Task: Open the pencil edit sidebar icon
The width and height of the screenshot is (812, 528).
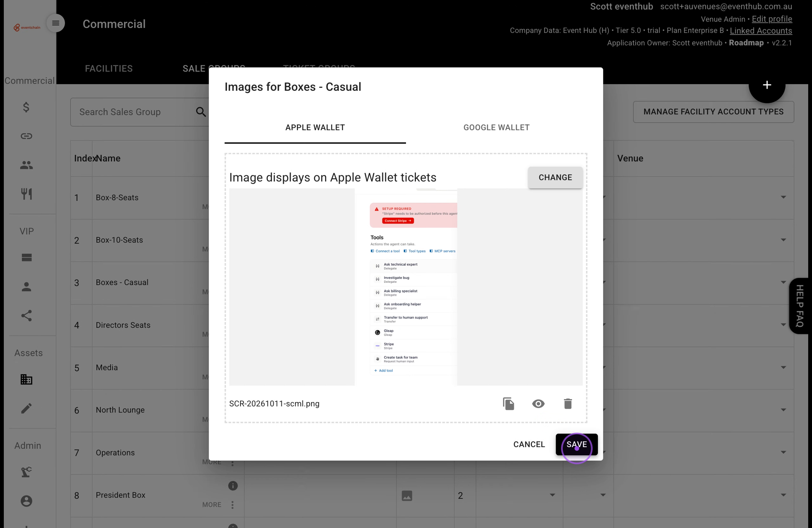Action: [x=26, y=408]
